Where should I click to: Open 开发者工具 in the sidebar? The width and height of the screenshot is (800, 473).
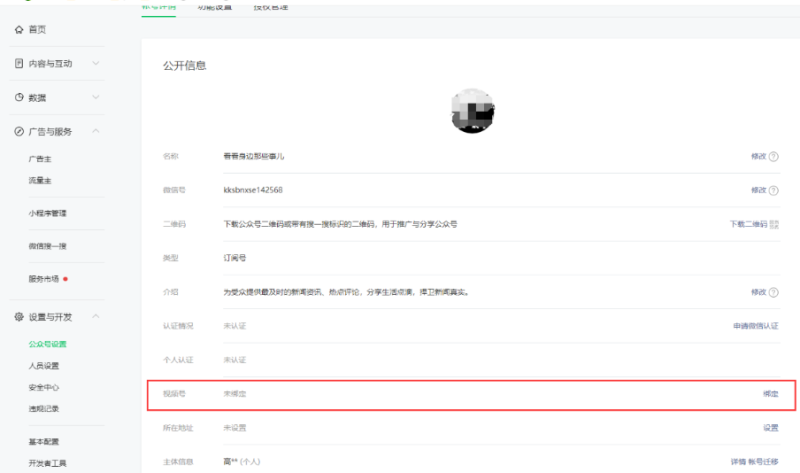[47, 463]
